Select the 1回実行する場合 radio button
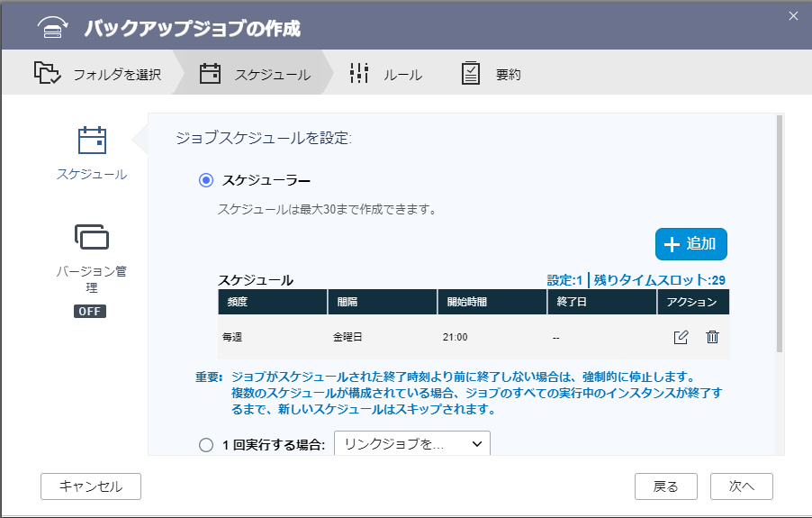812x518 pixels. pos(206,444)
